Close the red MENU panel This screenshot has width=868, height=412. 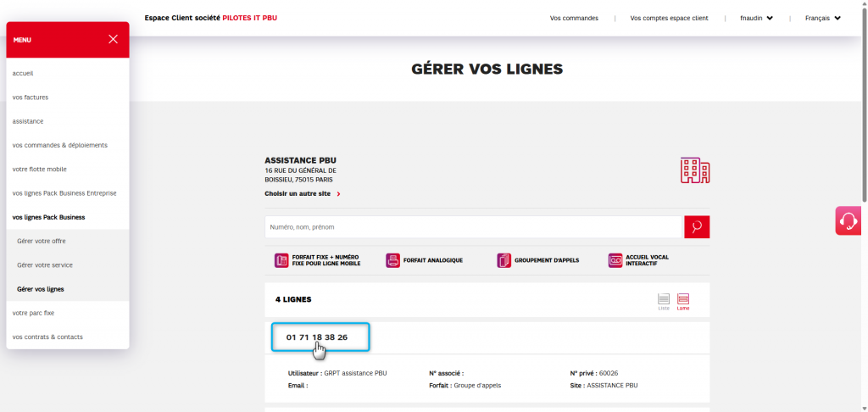pos(113,39)
